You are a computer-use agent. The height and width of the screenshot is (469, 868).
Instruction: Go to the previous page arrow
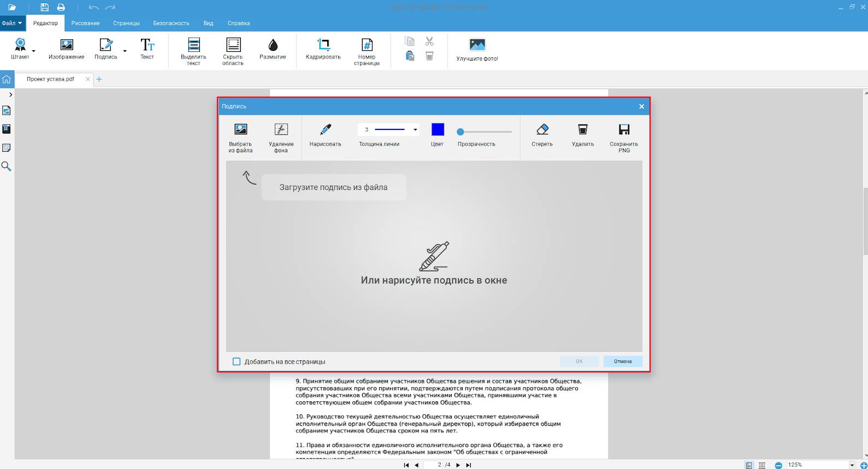pyautogui.click(x=416, y=465)
